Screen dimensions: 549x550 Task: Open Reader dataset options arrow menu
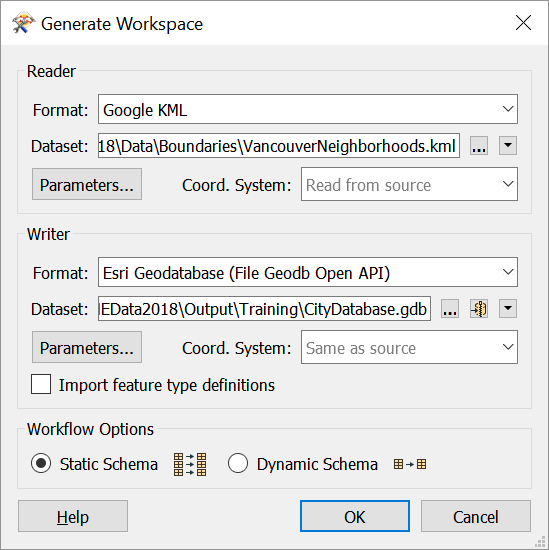(x=508, y=146)
